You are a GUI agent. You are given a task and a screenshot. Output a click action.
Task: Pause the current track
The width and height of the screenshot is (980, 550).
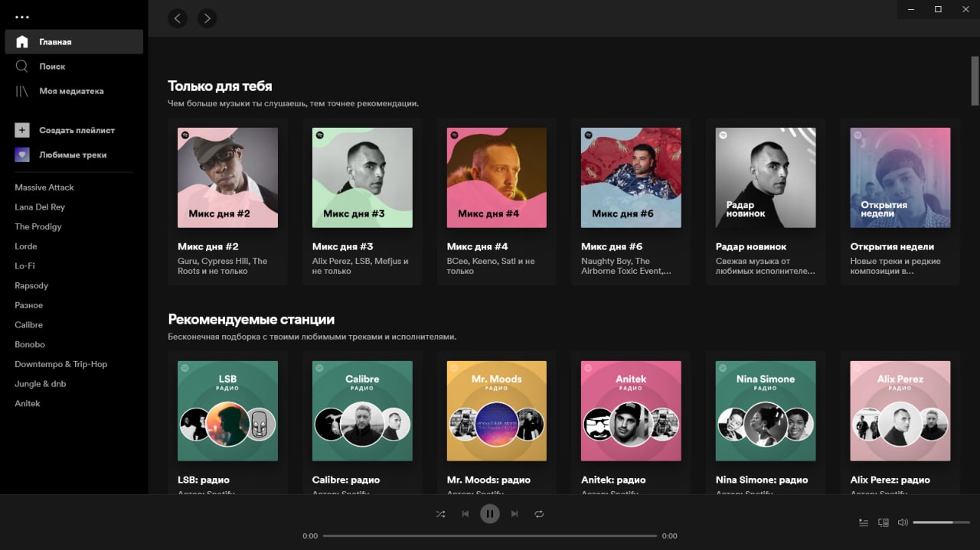point(490,514)
